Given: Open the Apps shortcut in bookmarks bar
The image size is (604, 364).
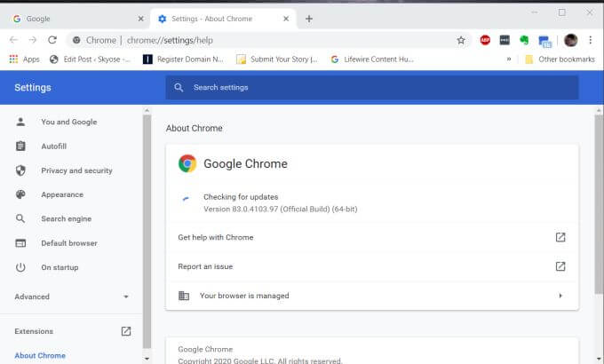Looking at the screenshot, I should tap(24, 59).
